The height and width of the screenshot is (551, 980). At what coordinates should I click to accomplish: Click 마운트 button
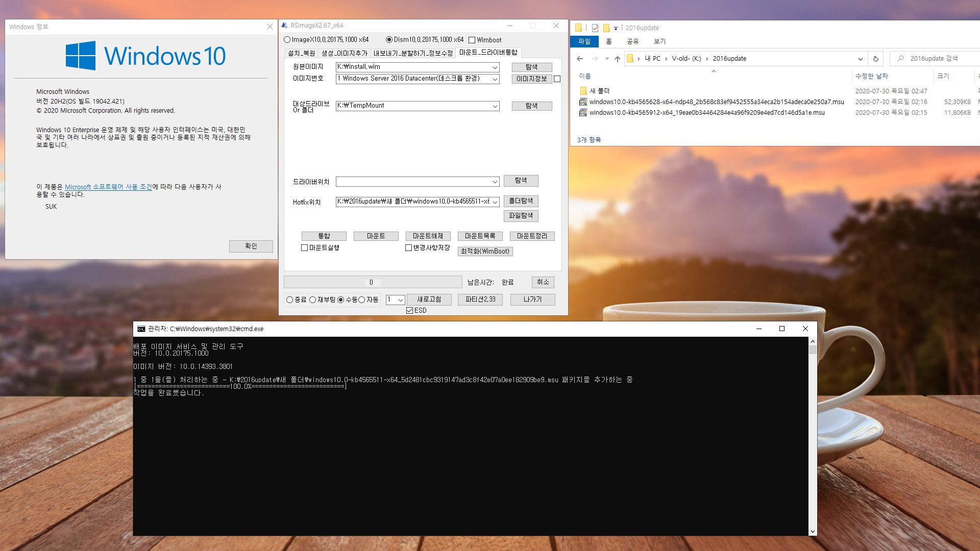pos(376,236)
